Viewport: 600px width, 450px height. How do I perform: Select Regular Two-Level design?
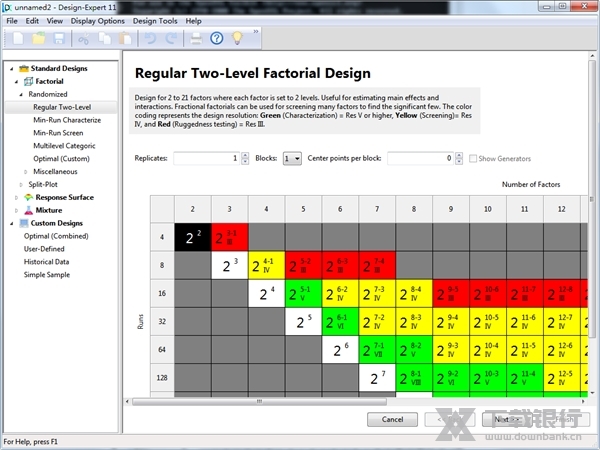pos(62,107)
